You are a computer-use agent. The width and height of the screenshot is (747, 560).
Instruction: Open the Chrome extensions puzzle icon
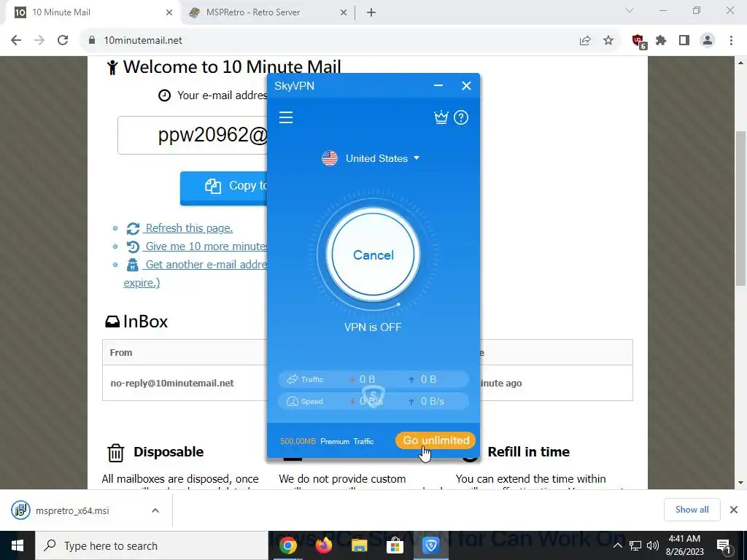[x=661, y=41]
